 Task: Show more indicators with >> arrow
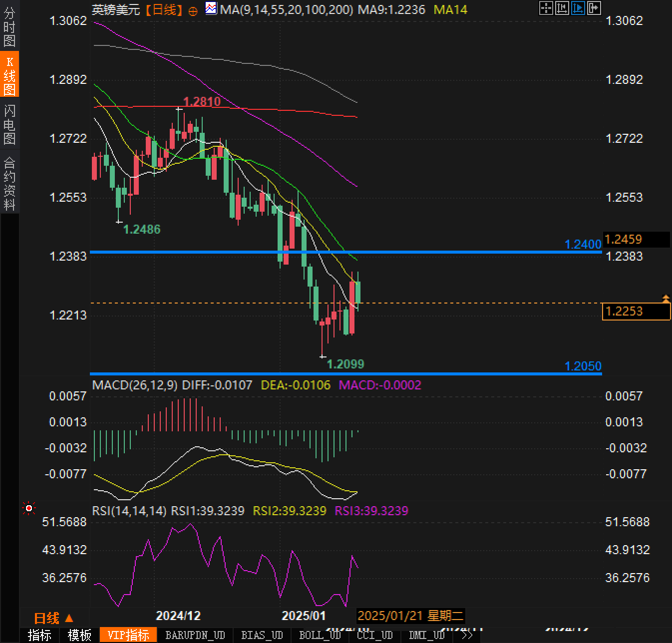click(x=467, y=635)
